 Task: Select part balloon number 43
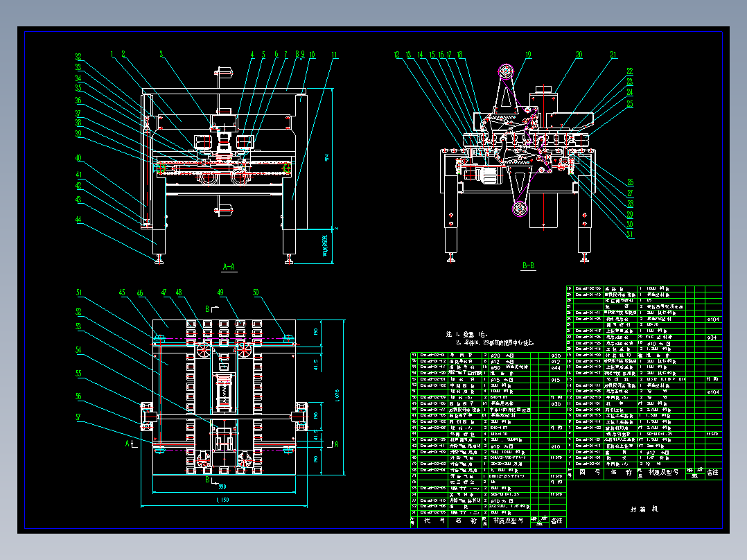[x=78, y=200]
